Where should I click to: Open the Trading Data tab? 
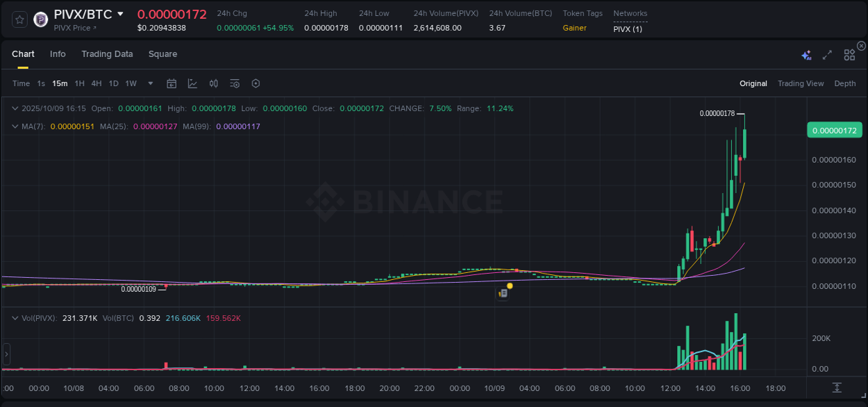[x=107, y=53]
